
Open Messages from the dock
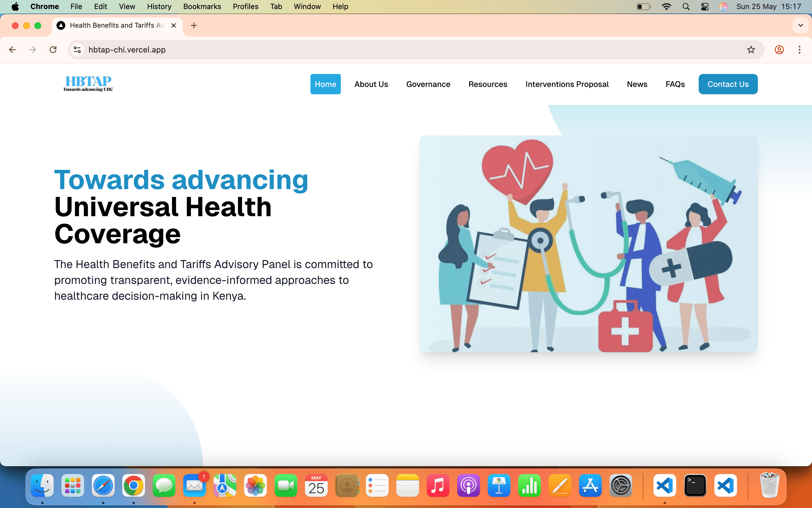pos(164,485)
